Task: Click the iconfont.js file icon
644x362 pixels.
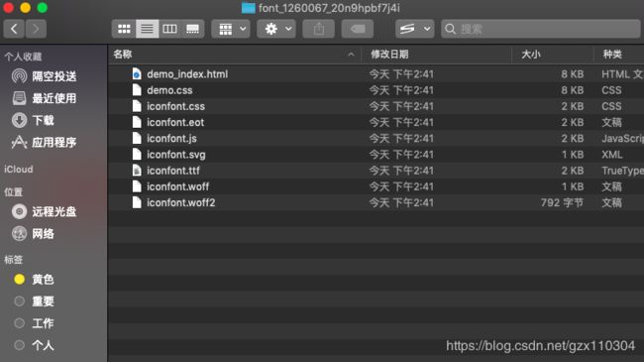Action: coord(137,138)
